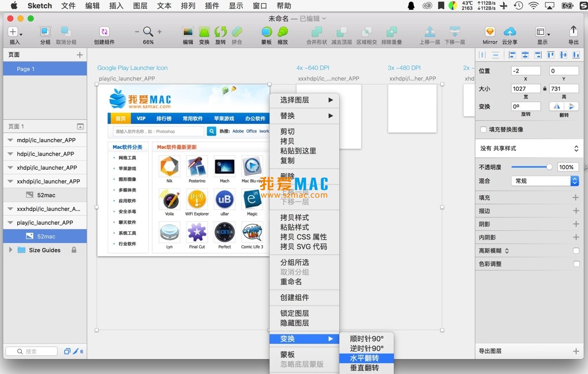Select Page 1 in the pages list
Screen dimensions: 588x374
pos(45,69)
